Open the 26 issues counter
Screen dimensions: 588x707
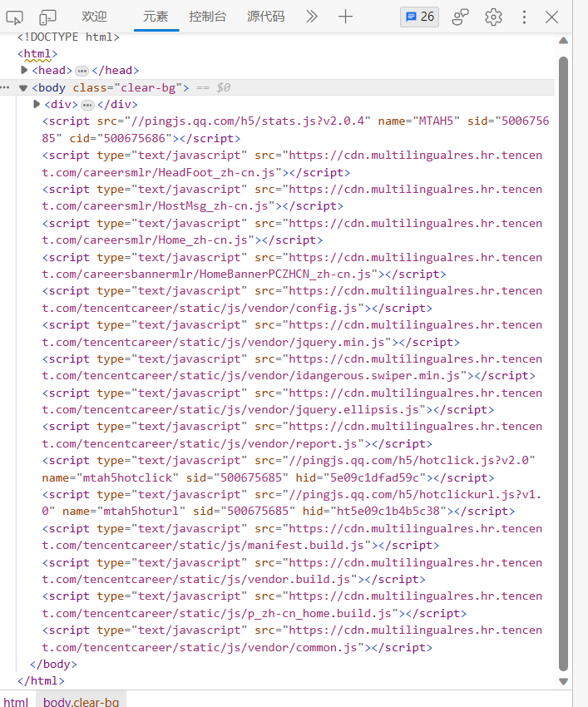(419, 17)
